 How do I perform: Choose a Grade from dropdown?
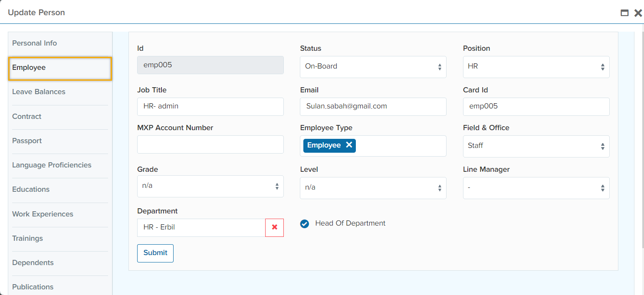pos(210,186)
